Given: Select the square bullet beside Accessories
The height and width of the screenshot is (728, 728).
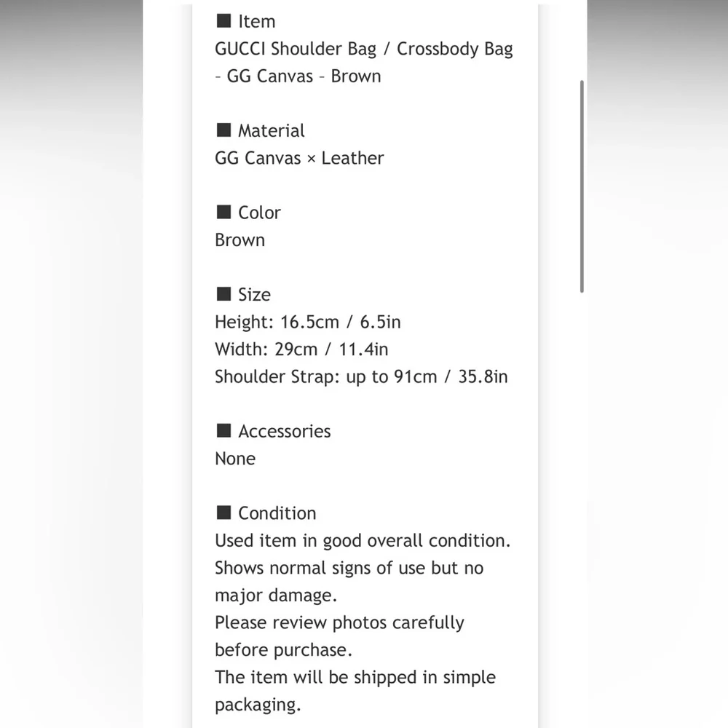Looking at the screenshot, I should click(x=223, y=431).
